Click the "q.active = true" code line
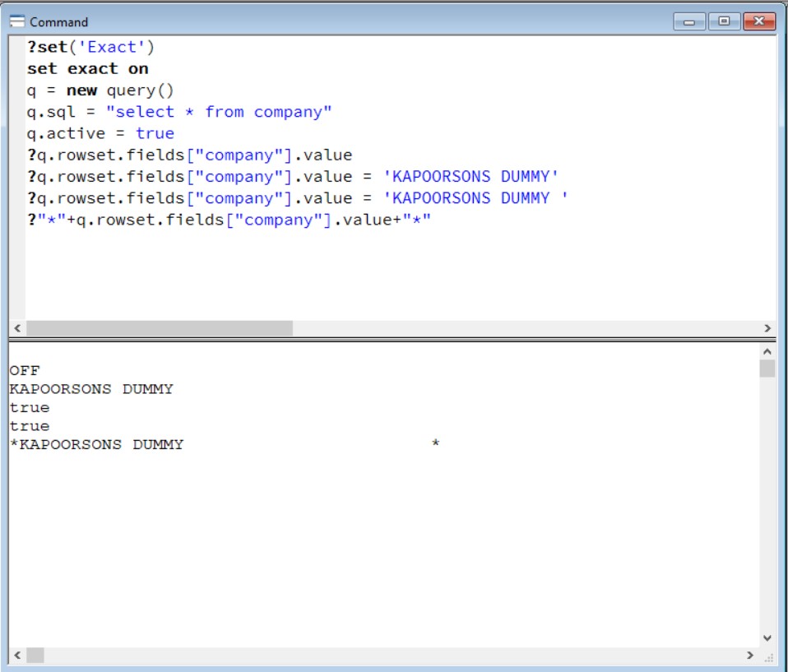 100,133
